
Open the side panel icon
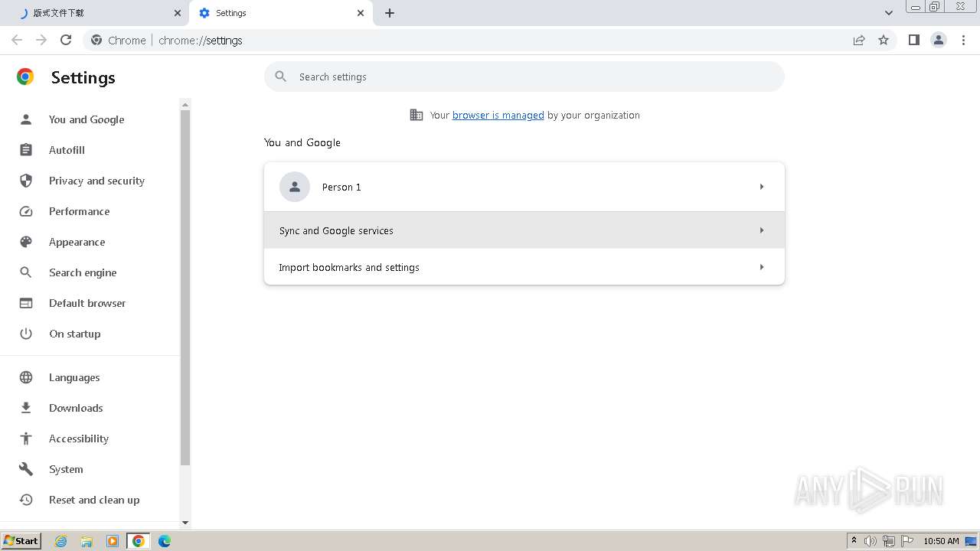[913, 40]
